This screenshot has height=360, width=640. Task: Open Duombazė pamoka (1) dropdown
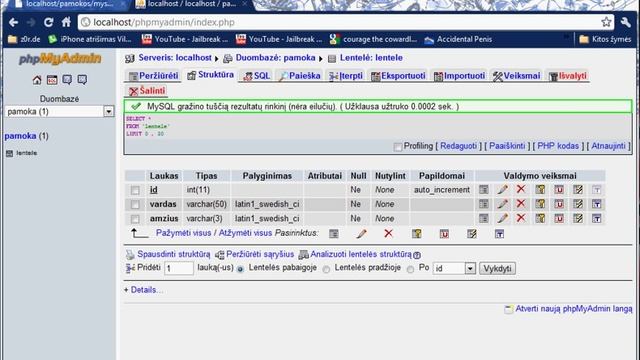pyautogui.click(x=60, y=111)
